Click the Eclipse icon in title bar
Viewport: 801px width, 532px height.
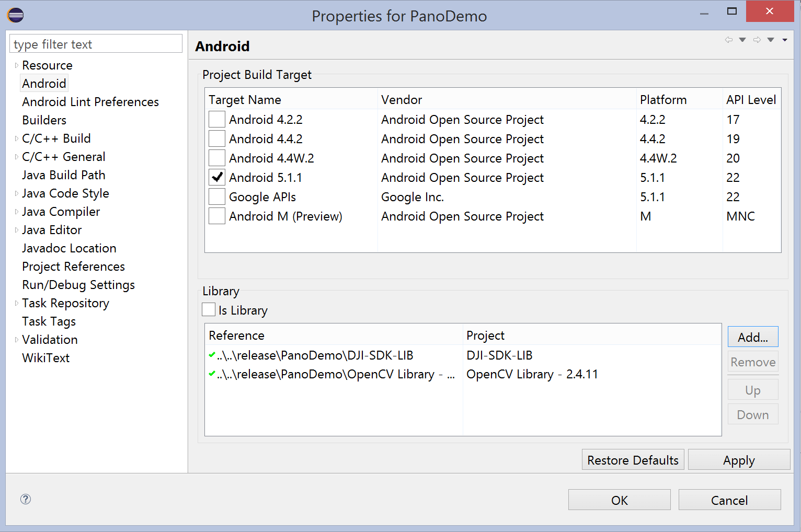pos(16,15)
